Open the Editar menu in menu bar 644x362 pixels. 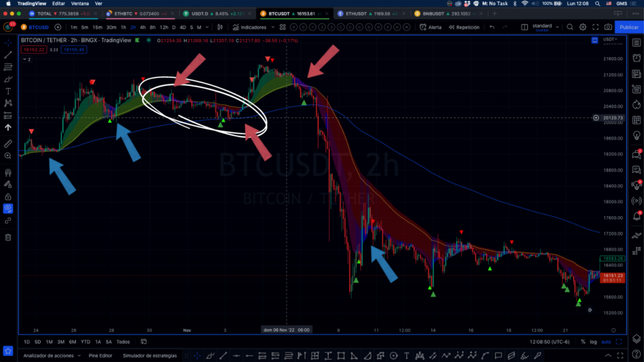[x=58, y=3]
